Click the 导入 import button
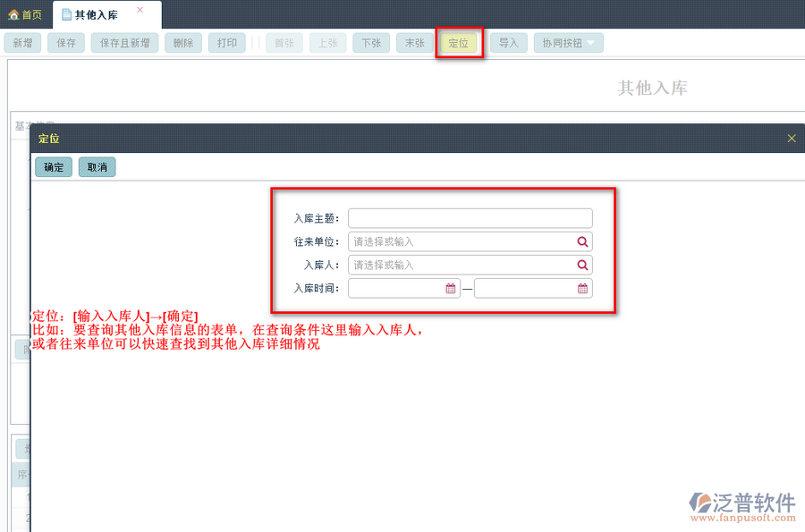 [509, 43]
